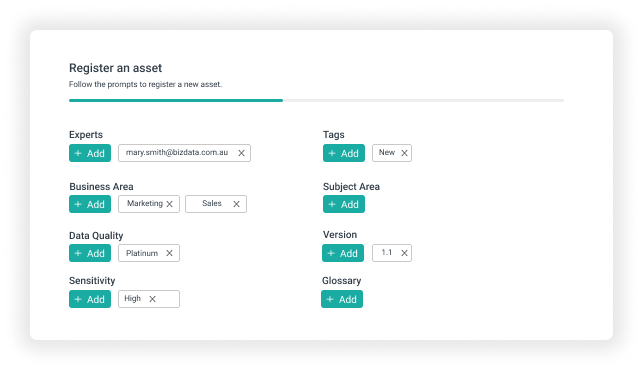Remove the Marketing business area chip
Image resolution: width=643 pixels, height=370 pixels.
170,204
